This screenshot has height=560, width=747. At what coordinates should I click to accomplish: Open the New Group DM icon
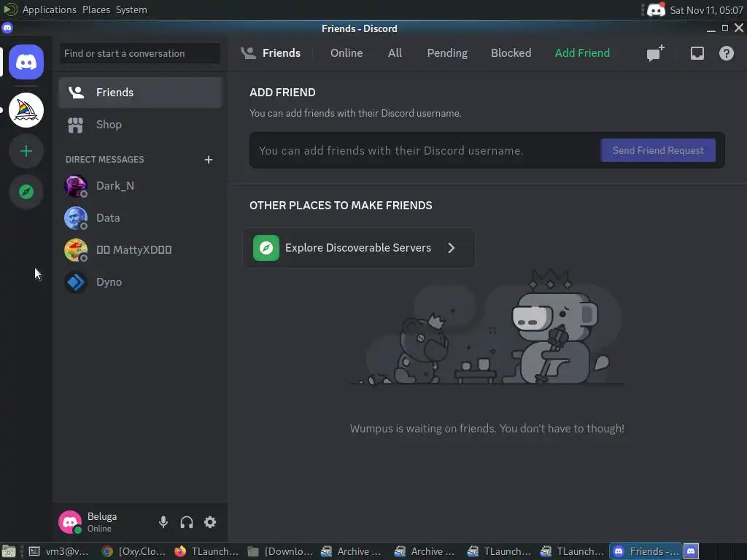click(x=656, y=52)
